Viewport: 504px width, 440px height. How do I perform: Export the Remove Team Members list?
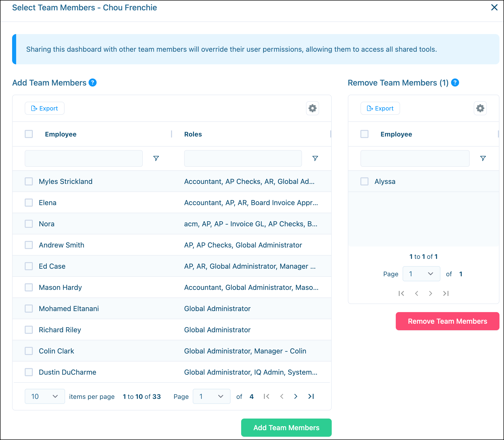click(x=380, y=108)
